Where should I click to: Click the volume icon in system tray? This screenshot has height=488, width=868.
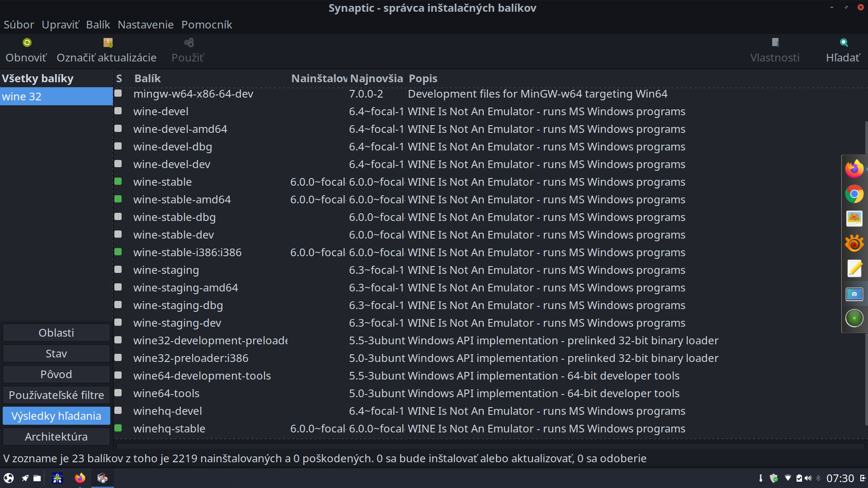coord(808,478)
